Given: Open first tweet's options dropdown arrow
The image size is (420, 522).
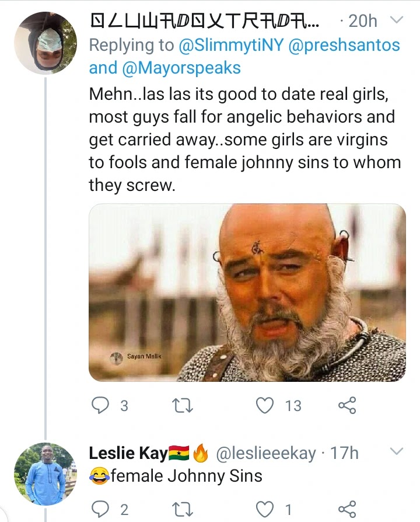Looking at the screenshot, I should pos(396,20).
